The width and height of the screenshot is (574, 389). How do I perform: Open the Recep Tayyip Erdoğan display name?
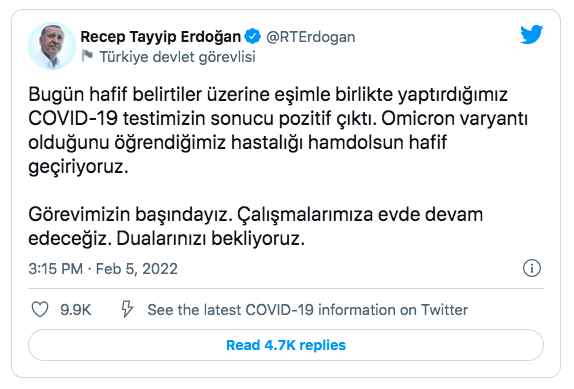[x=161, y=37]
